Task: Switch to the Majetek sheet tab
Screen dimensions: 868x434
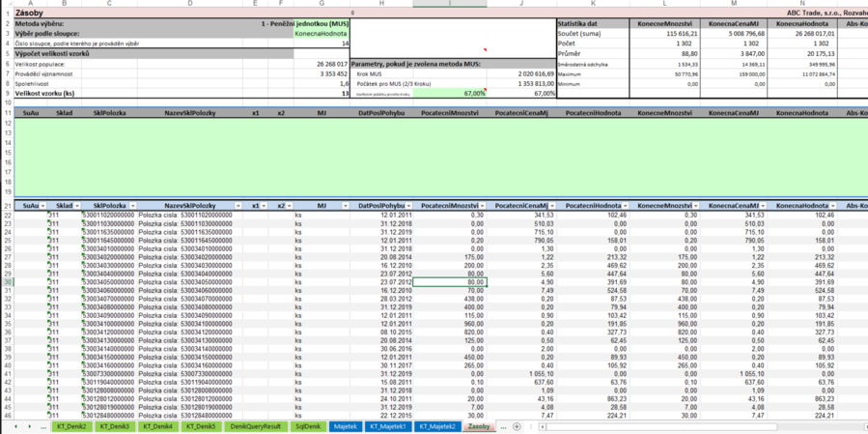Action: point(345,426)
